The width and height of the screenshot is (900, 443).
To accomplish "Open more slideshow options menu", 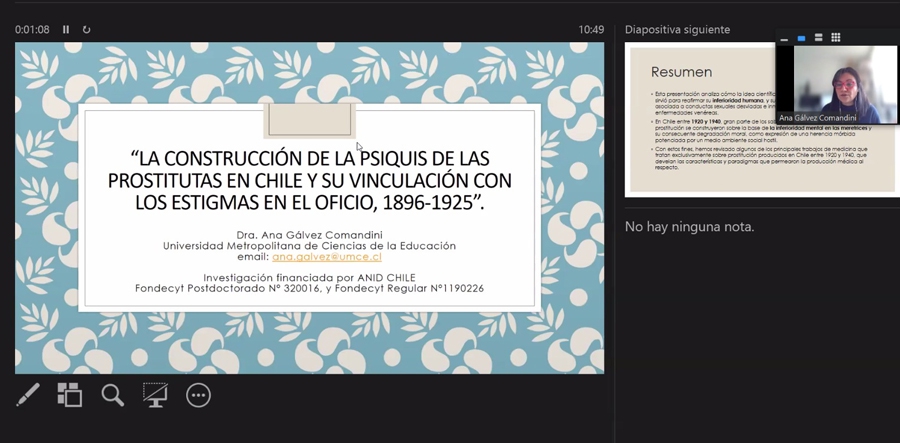I will [199, 395].
